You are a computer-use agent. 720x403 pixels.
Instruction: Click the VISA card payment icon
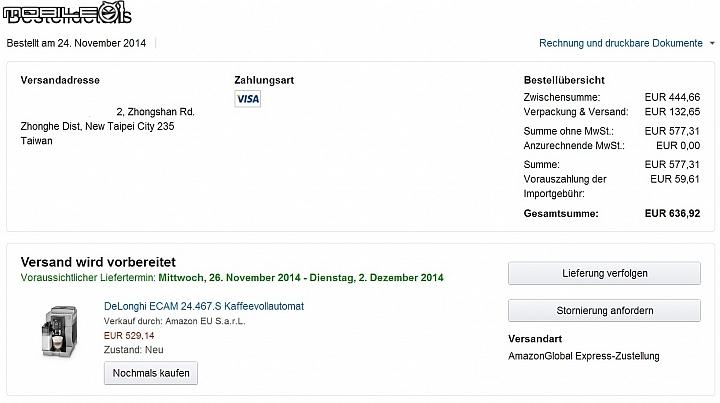click(x=248, y=99)
